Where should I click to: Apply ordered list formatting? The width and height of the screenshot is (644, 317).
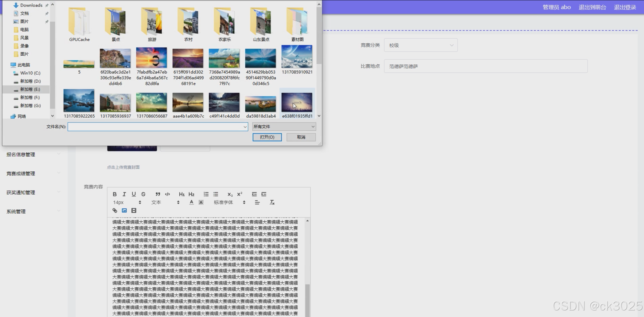[x=206, y=194]
